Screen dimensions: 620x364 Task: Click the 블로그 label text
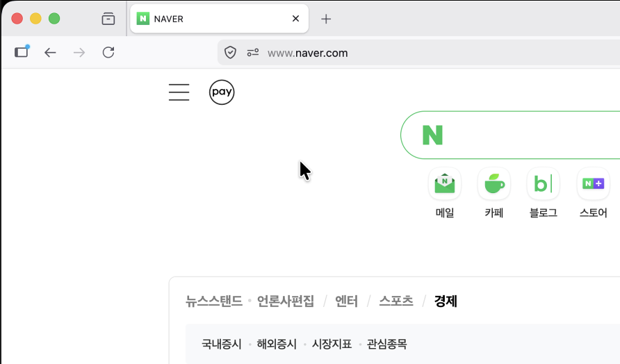pos(544,213)
